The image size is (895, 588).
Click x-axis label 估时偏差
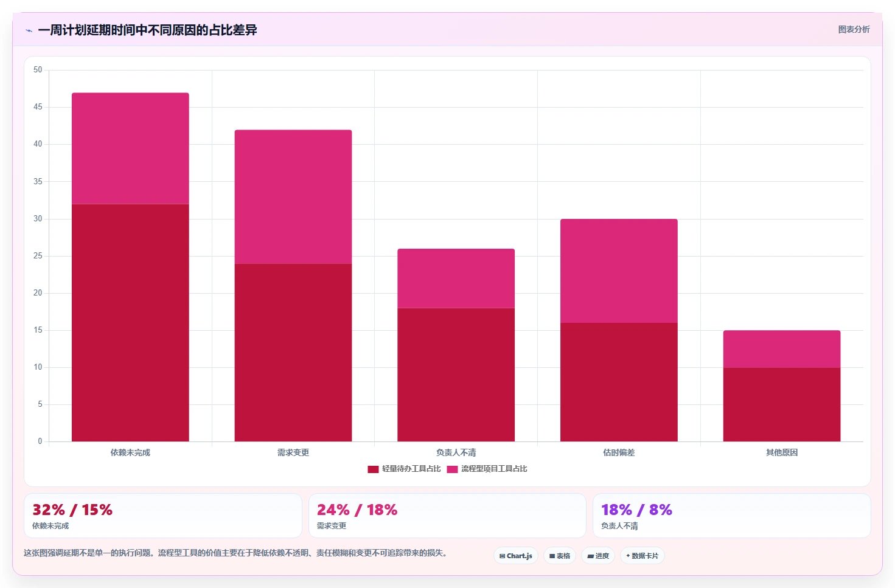coord(619,452)
